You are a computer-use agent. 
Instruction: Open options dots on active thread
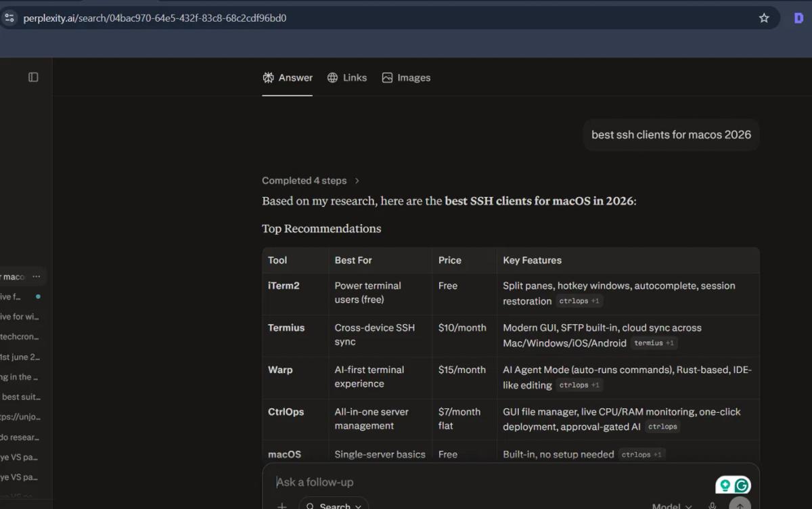click(x=37, y=276)
